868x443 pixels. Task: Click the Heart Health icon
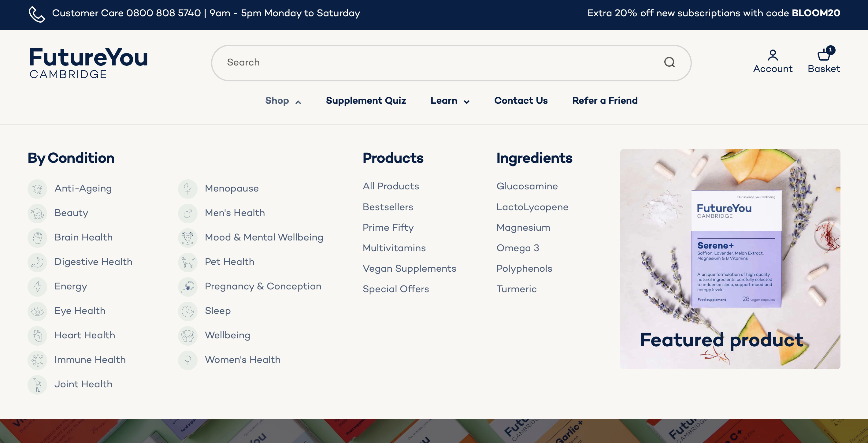coord(37,336)
